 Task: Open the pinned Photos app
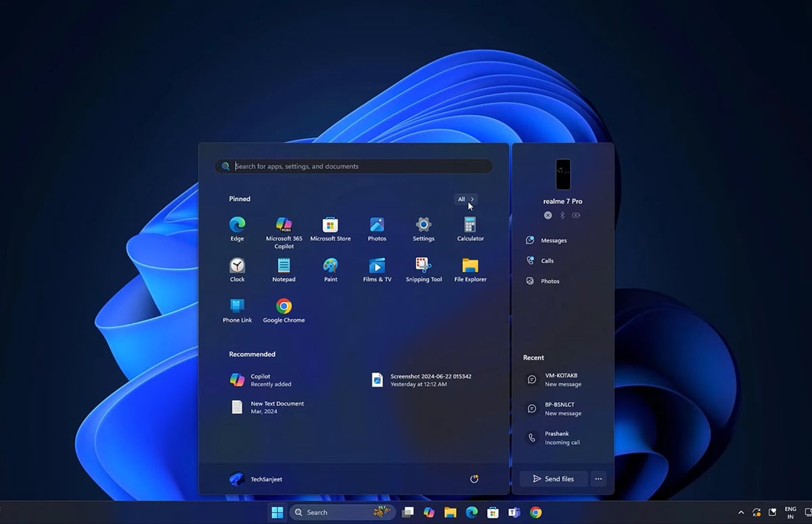[377, 230]
